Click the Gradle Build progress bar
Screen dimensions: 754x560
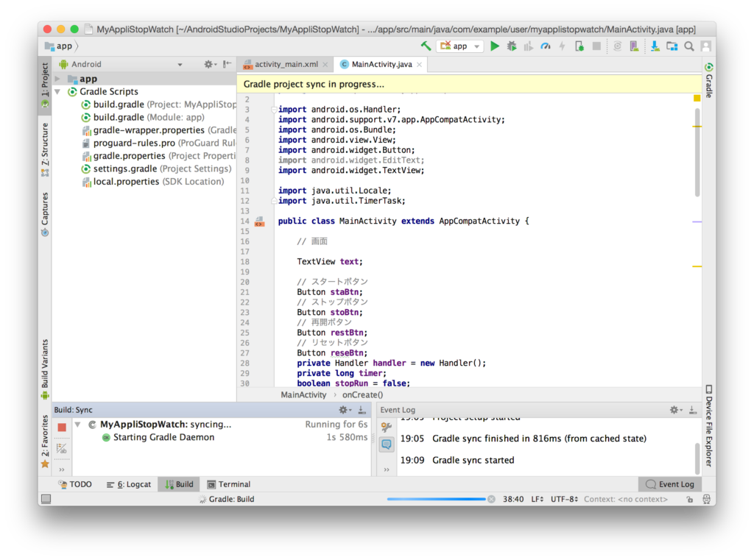click(436, 499)
